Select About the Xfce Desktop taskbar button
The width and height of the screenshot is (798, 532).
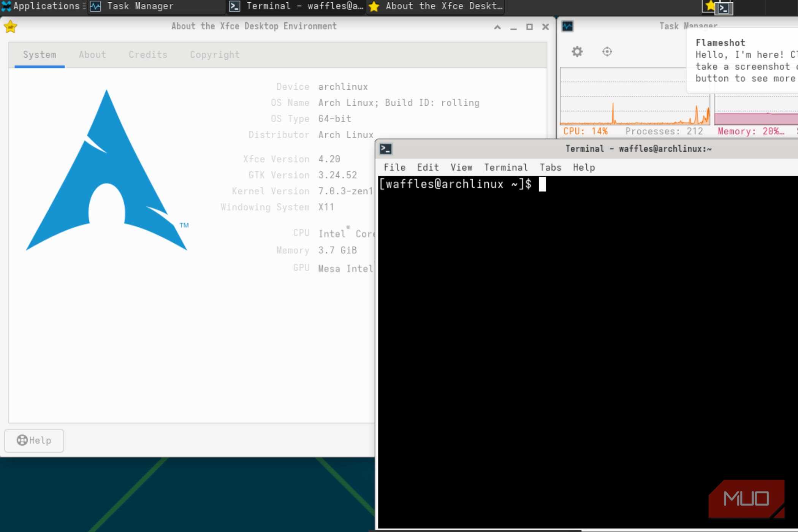tap(435, 6)
